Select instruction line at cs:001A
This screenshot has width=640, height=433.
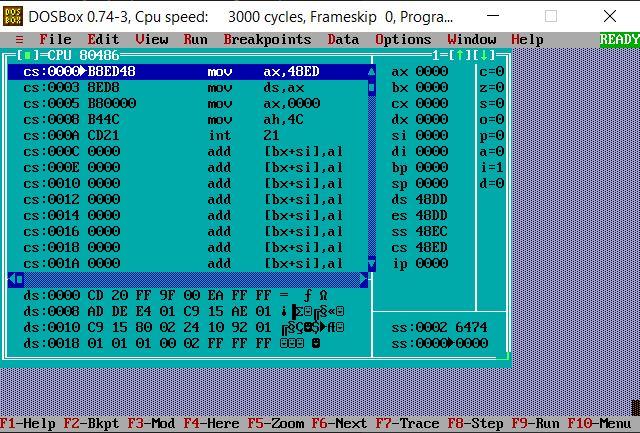(188, 263)
